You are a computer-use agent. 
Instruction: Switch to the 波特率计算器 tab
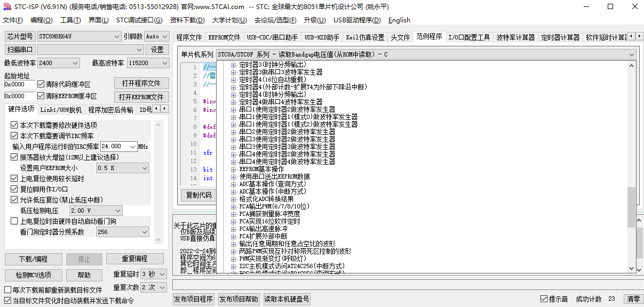[515, 37]
